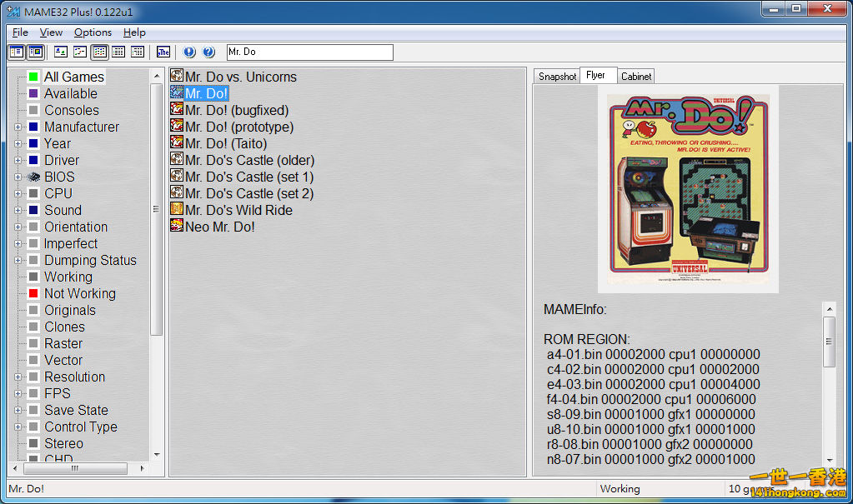Toggle the screenshot picture area toolbar button
The image size is (853, 504).
tap(35, 52)
